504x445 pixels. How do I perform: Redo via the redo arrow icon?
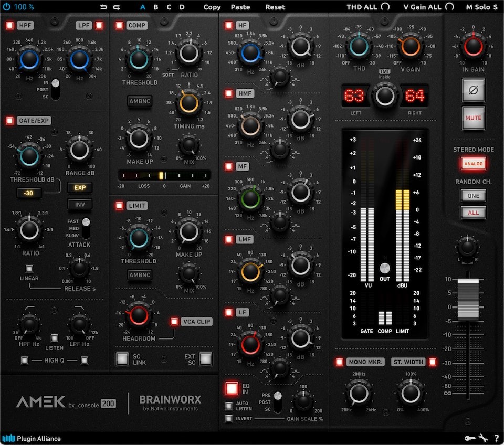click(x=118, y=7)
